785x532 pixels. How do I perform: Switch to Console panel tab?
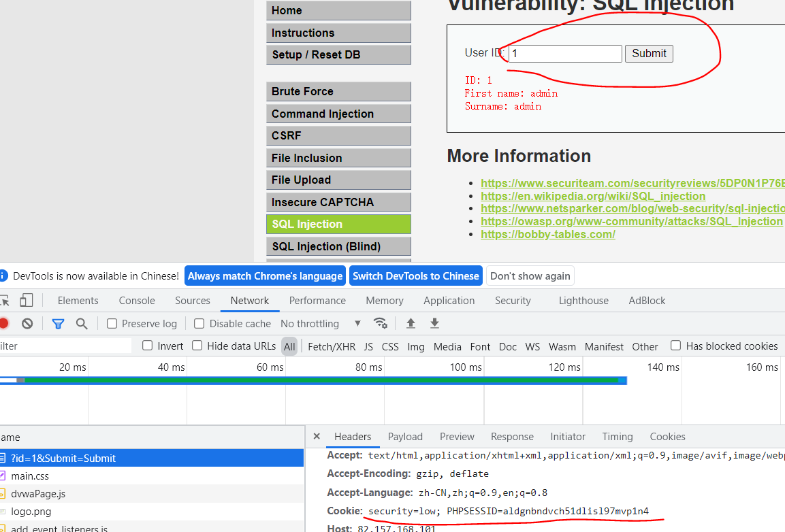tap(137, 300)
